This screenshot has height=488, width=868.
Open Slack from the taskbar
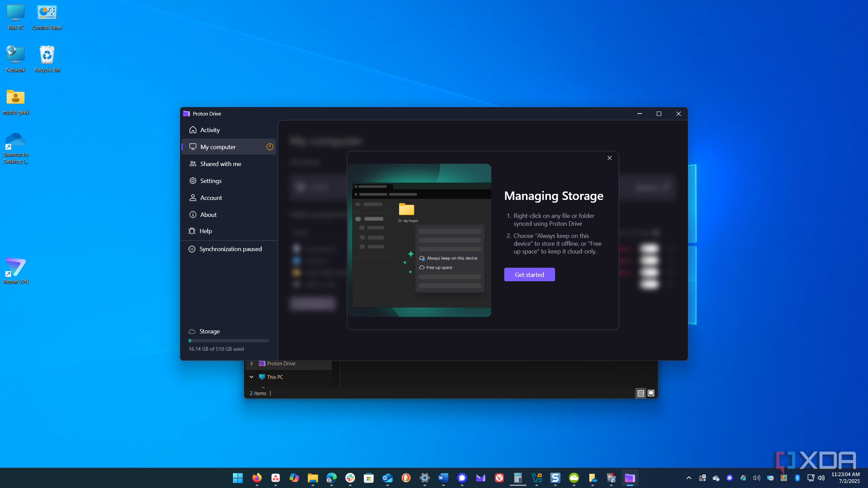pos(350,478)
